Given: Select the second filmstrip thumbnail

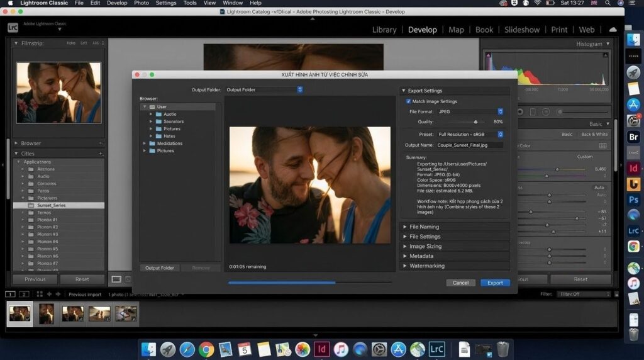Looking at the screenshot, I should pyautogui.click(x=47, y=314).
